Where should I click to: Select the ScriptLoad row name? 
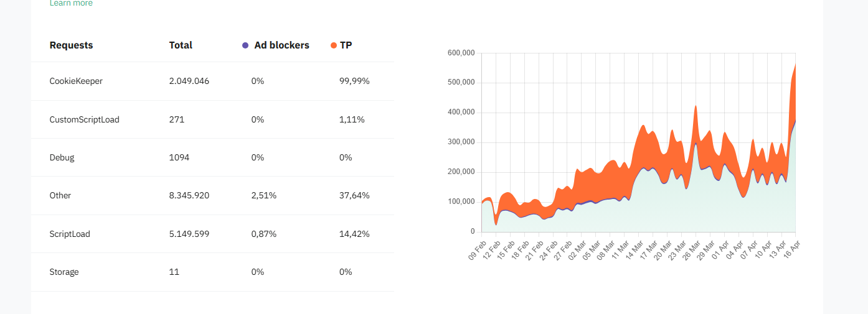(70, 234)
